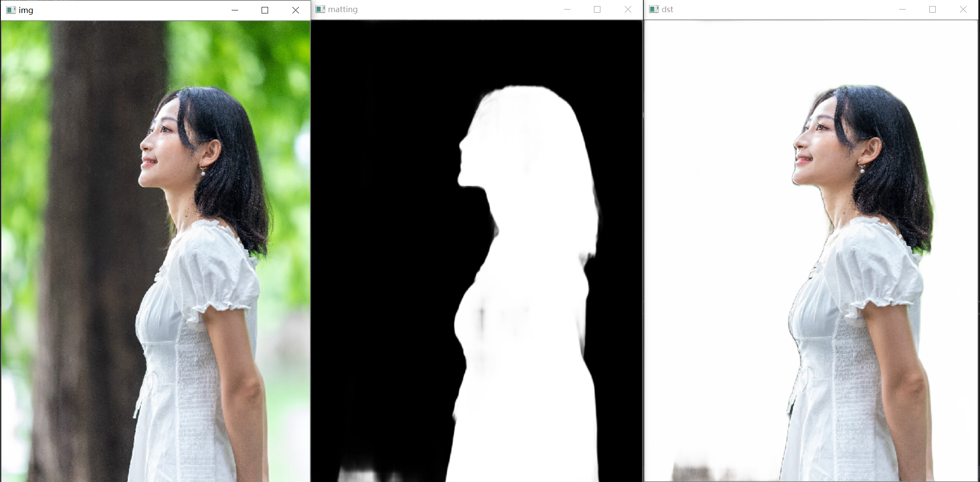Click the pearl earring in img photo

[x=203, y=173]
